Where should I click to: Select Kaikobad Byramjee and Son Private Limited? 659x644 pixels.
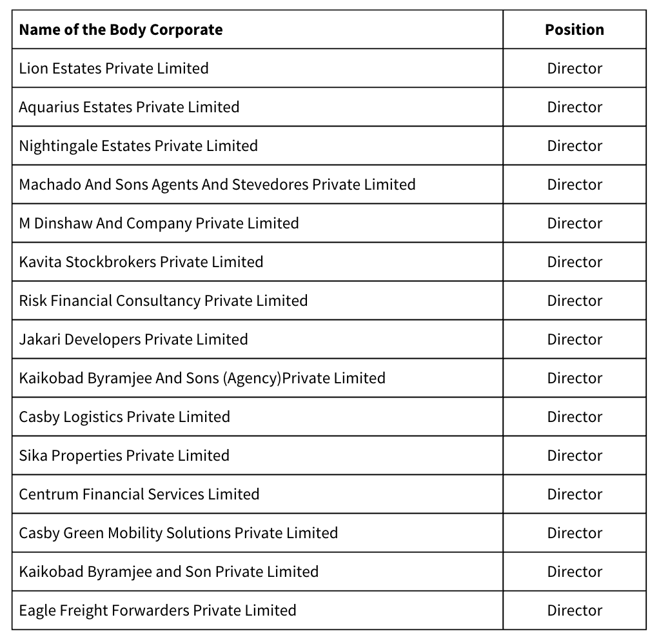pyautogui.click(x=169, y=572)
